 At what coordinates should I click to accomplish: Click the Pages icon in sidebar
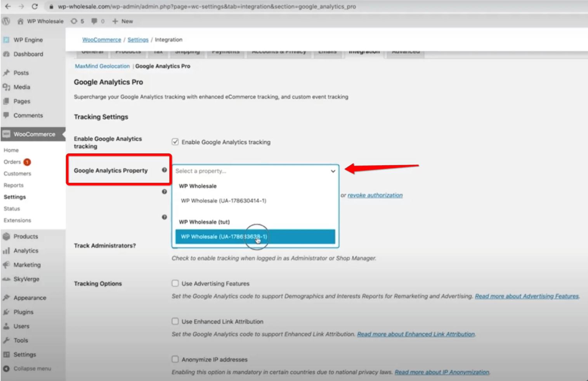[6, 101]
